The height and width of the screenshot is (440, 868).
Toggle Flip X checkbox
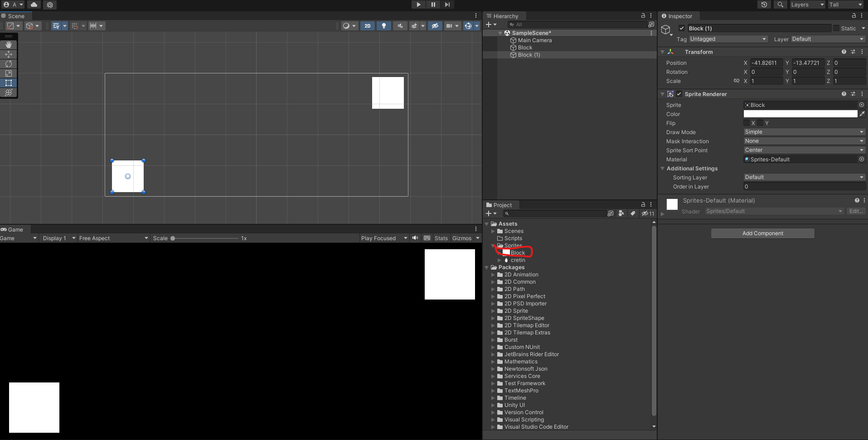pos(747,123)
